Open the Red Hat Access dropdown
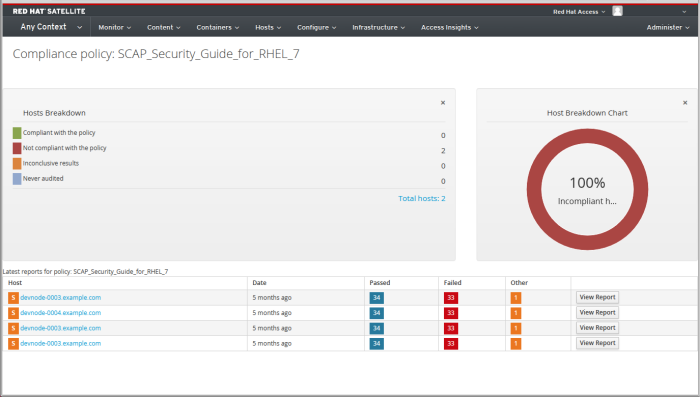The width and height of the screenshot is (700, 397). [x=579, y=12]
